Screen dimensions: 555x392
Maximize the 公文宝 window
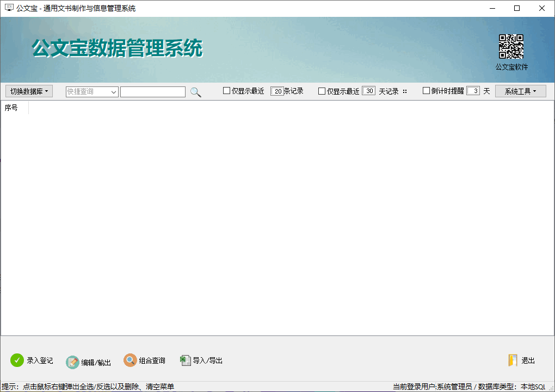[517, 8]
